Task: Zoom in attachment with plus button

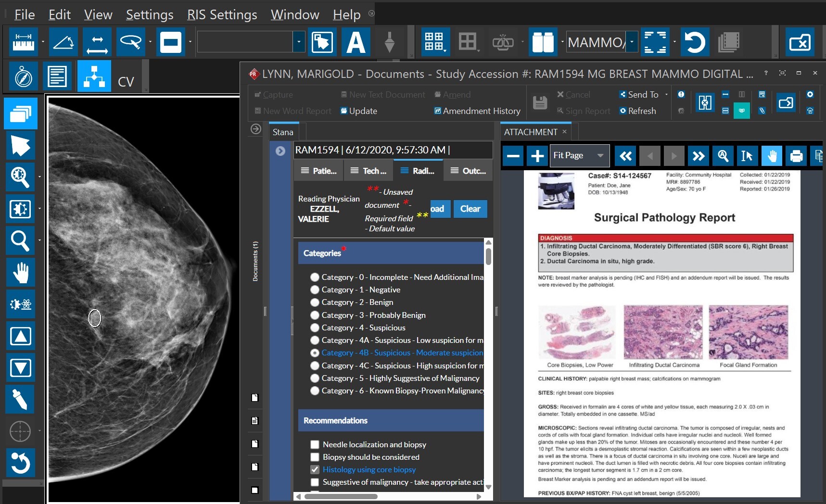Action: click(537, 156)
